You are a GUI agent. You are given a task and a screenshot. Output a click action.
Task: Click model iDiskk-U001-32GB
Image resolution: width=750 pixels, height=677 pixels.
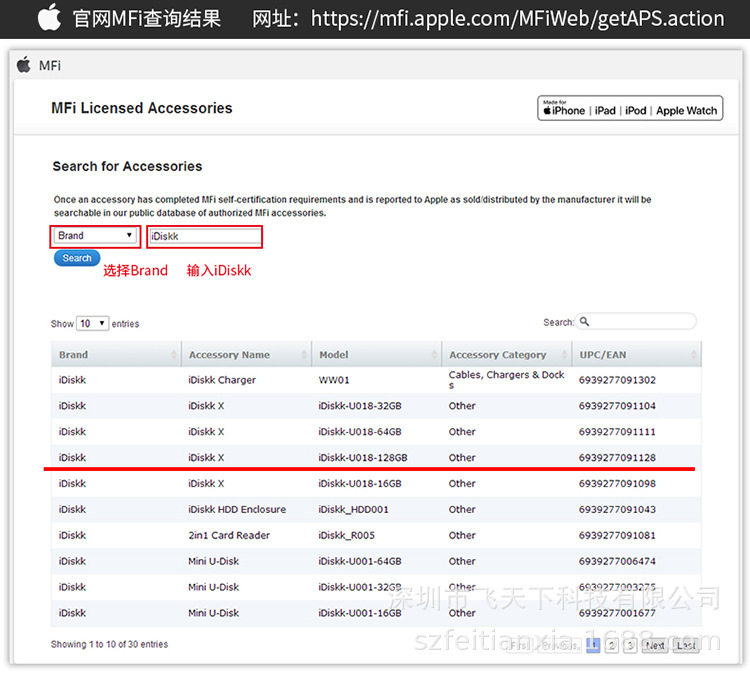pyautogui.click(x=360, y=587)
